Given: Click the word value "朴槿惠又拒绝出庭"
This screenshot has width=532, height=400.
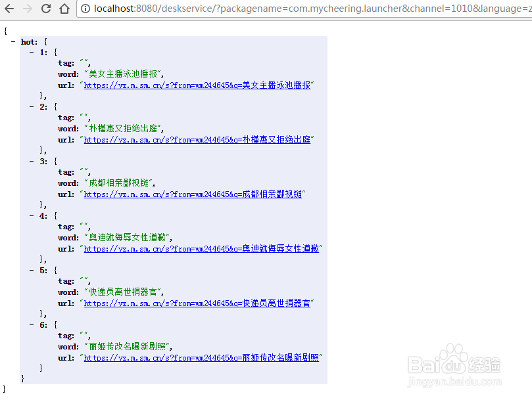Looking at the screenshot, I should pyautogui.click(x=123, y=129).
